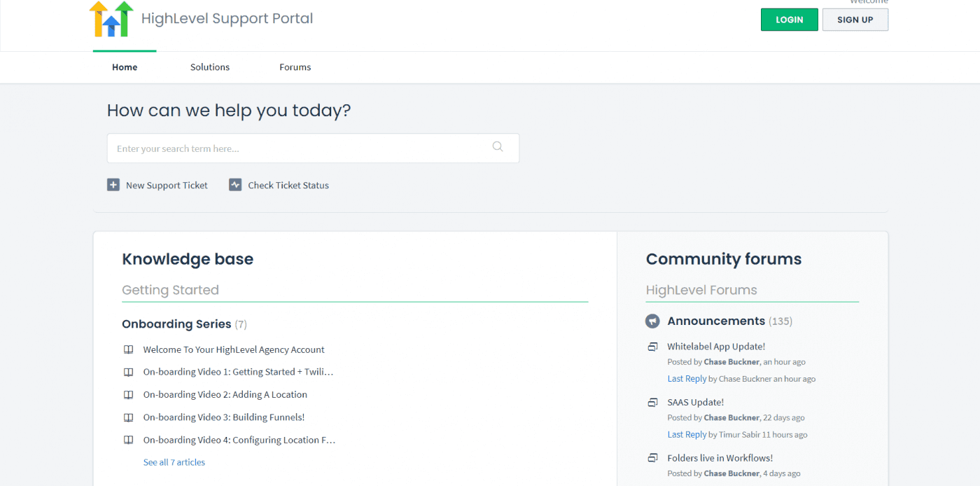Open New Support Ticket link
The width and height of the screenshot is (980, 486).
tap(167, 186)
